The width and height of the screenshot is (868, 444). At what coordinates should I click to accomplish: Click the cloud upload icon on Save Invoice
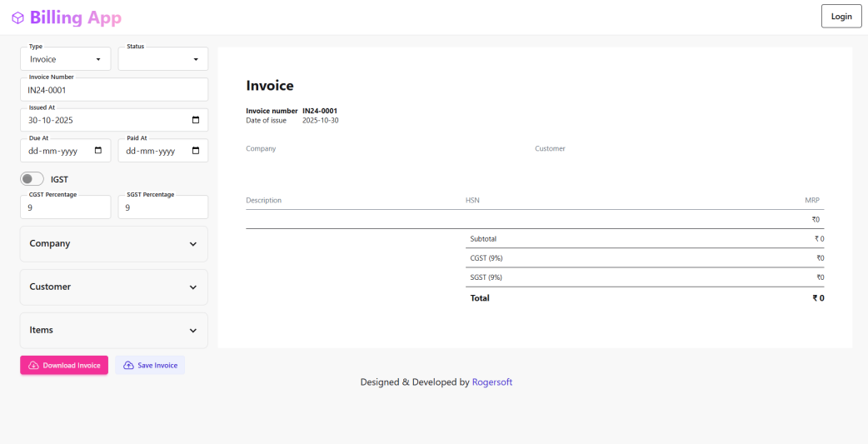point(128,366)
